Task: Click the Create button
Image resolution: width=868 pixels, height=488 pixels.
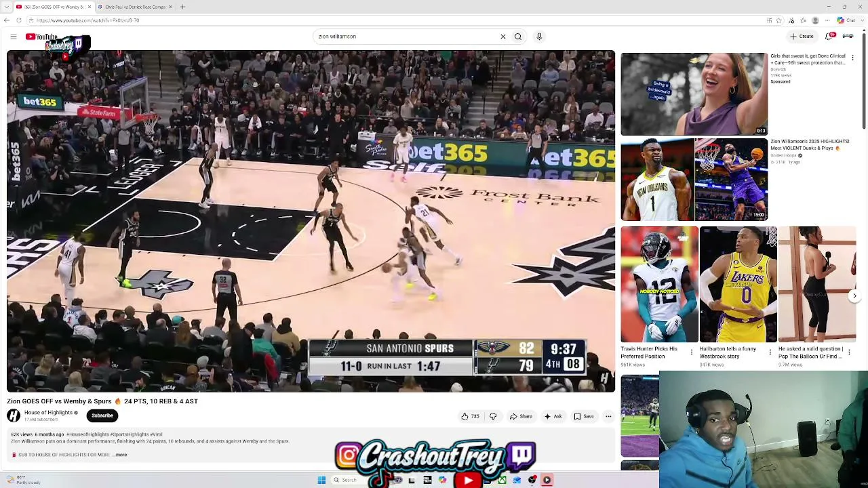Action: click(802, 37)
